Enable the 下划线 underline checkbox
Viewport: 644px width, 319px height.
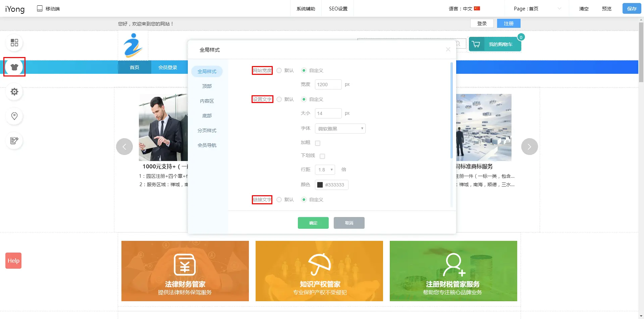click(x=322, y=156)
